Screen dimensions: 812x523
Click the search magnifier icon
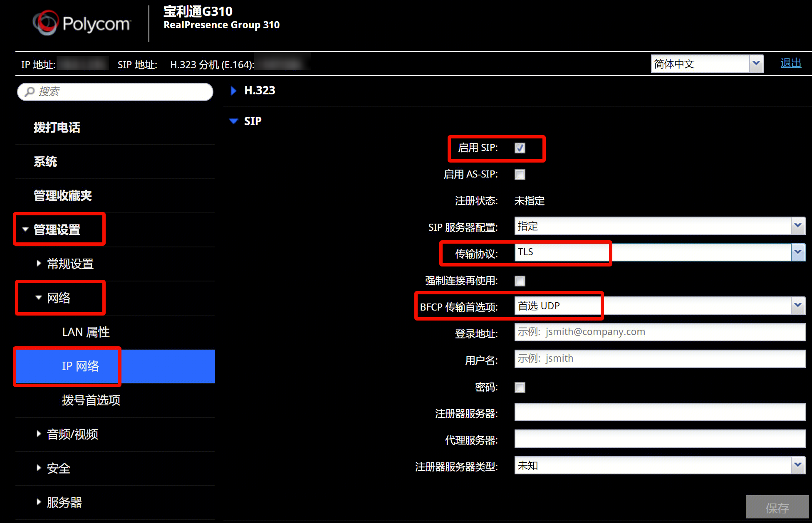[x=29, y=91]
